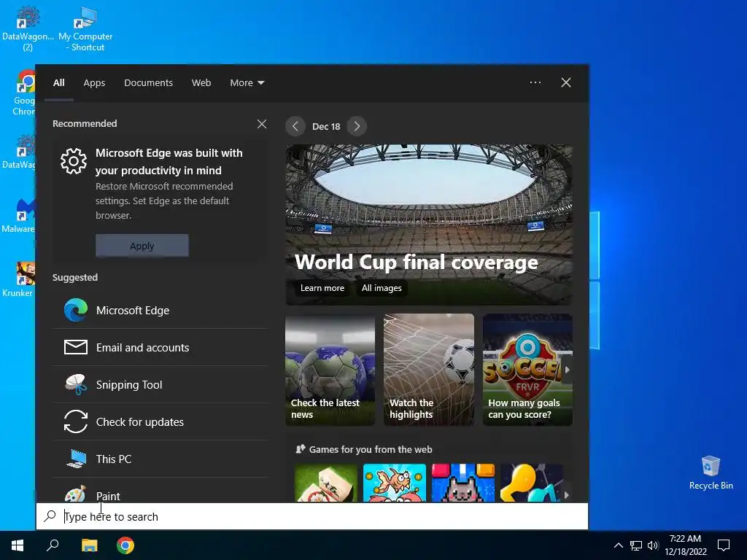This screenshot has height=560, width=747.
Task: Go to previous day arrow
Action: coord(295,126)
